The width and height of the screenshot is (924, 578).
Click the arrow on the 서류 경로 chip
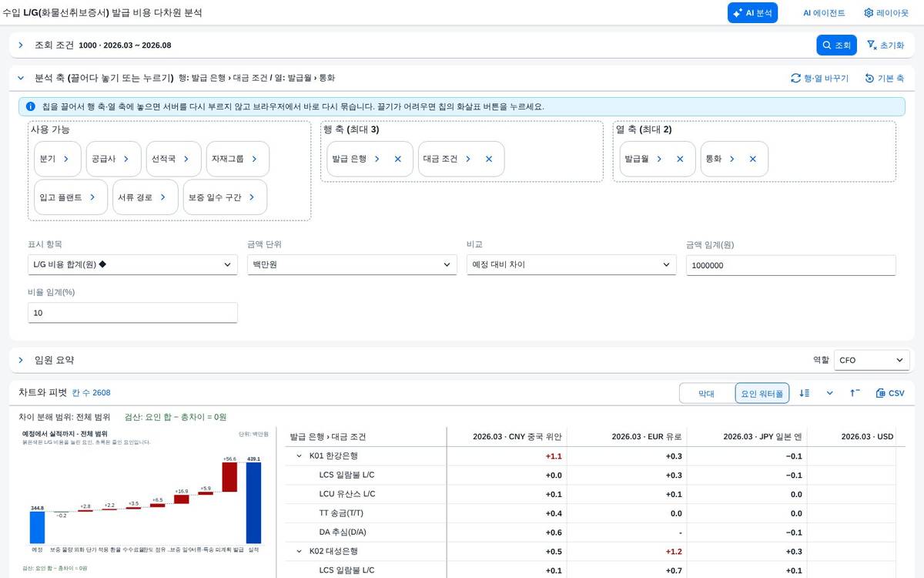[x=163, y=197]
